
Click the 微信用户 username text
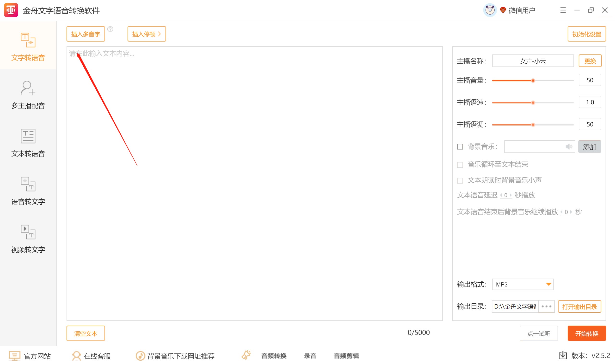point(522,10)
